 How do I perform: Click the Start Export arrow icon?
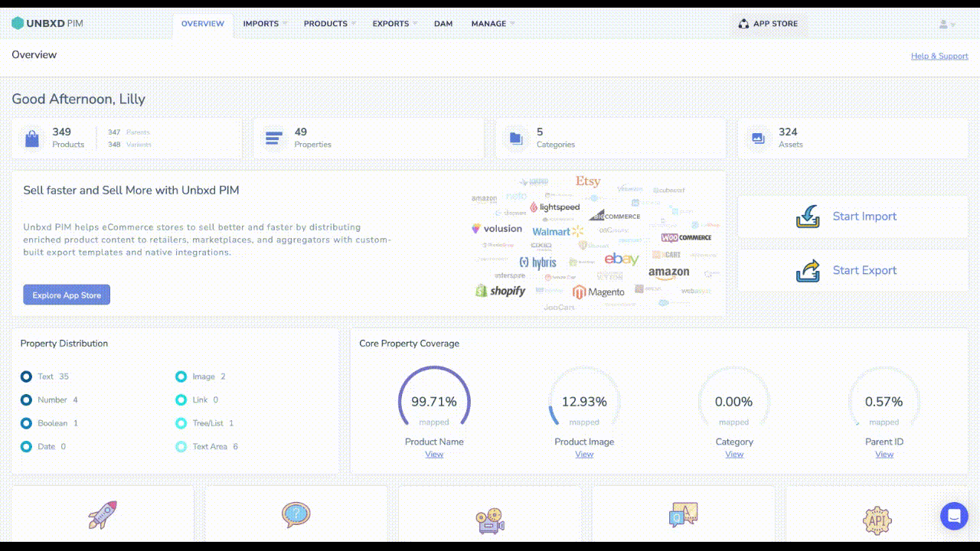coord(808,270)
